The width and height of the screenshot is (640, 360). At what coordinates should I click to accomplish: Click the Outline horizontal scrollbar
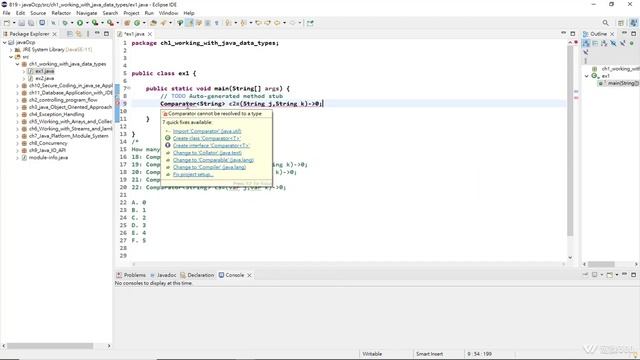click(x=601, y=264)
